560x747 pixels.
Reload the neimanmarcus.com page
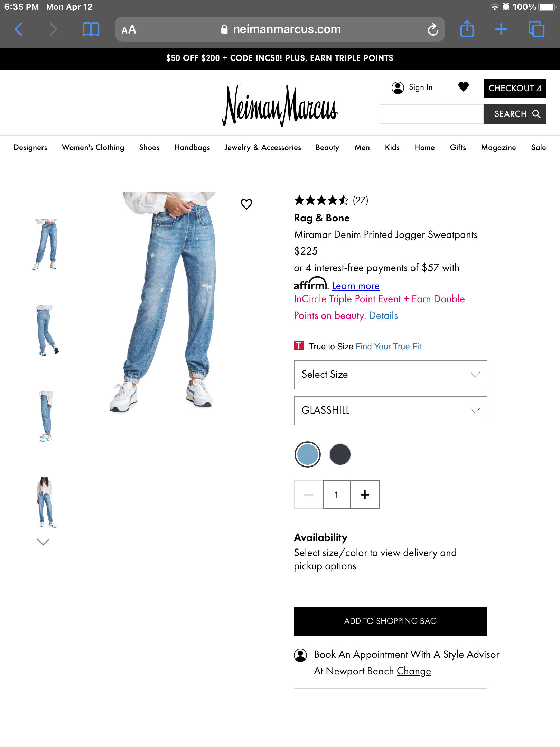pos(433,29)
